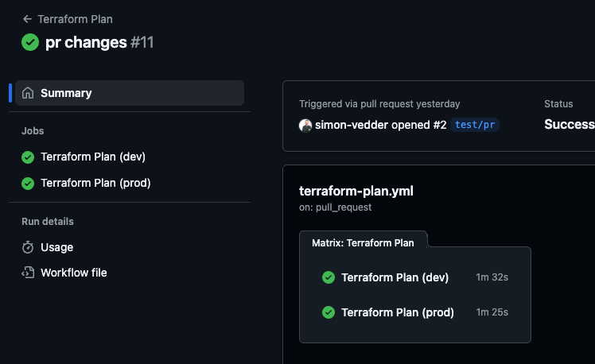Click the home icon in the Summary item

click(x=28, y=93)
